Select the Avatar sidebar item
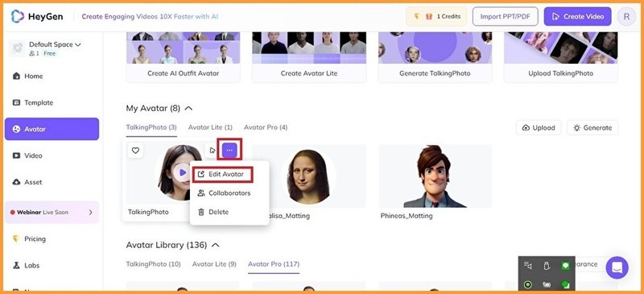Image resolution: width=644 pixels, height=294 pixels. (52, 129)
